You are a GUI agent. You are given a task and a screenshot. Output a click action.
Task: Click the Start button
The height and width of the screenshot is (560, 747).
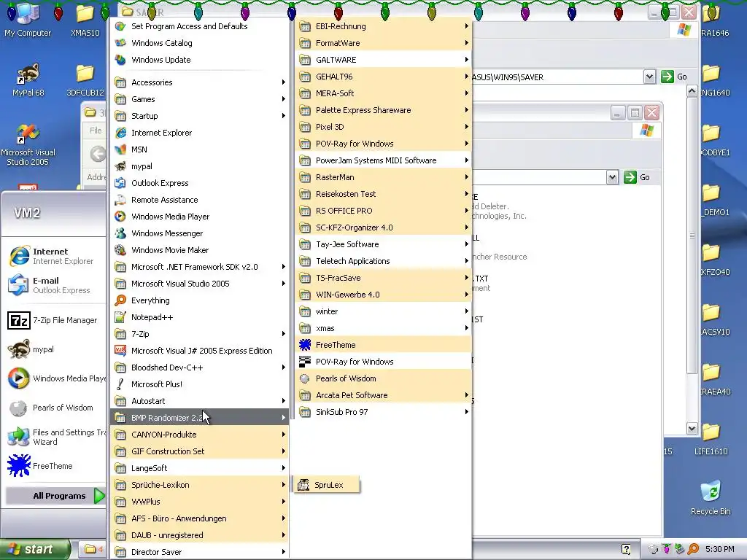[x=34, y=549]
